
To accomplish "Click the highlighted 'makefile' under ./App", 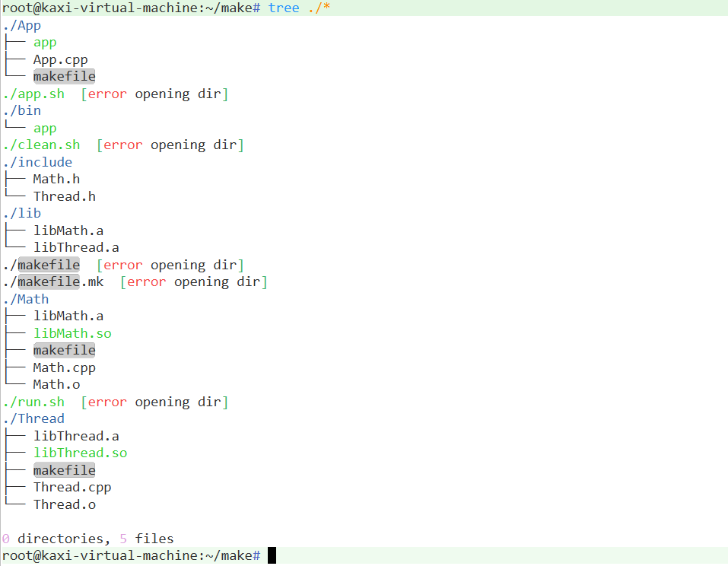I will click(x=65, y=76).
